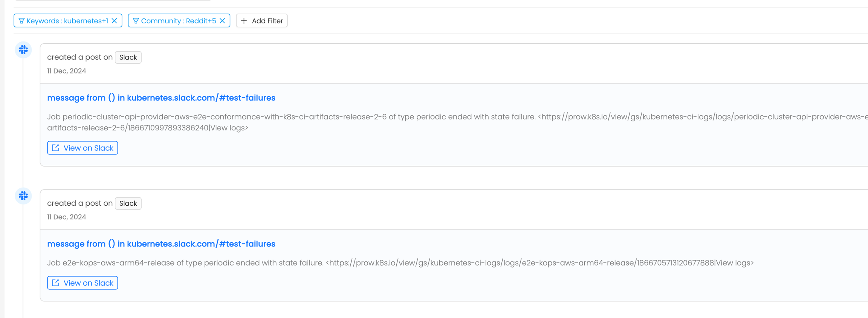Click the external-link icon in the second post

(x=56, y=283)
